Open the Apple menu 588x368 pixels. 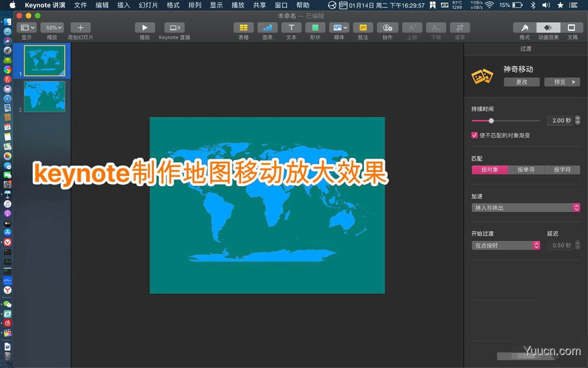point(12,5)
